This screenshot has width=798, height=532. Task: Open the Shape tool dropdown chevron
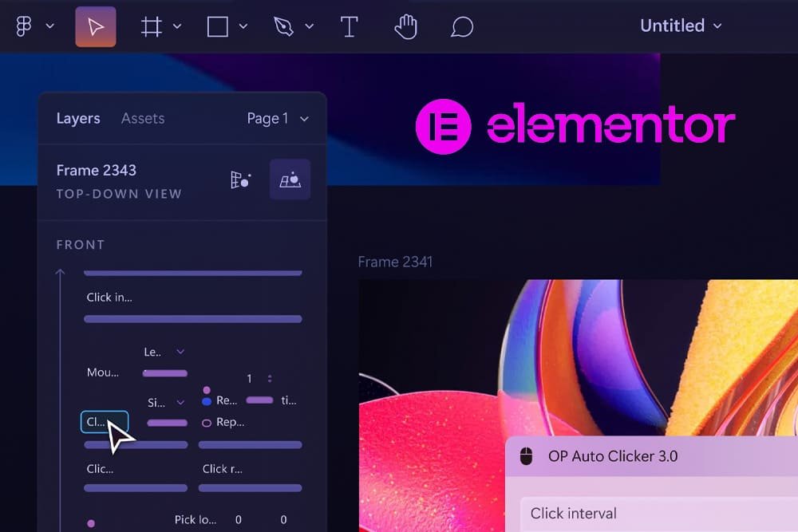(243, 26)
